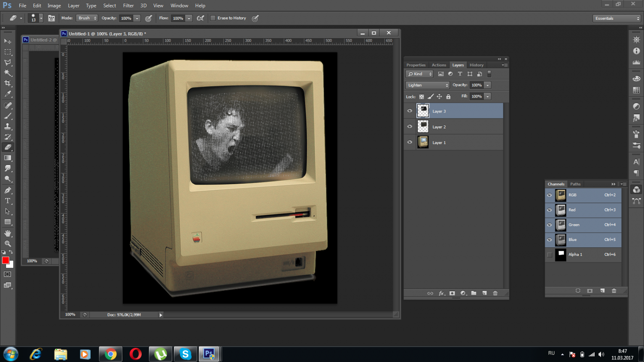The width and height of the screenshot is (644, 362).
Task: Click the delete layer trash icon
Action: pyautogui.click(x=495, y=293)
